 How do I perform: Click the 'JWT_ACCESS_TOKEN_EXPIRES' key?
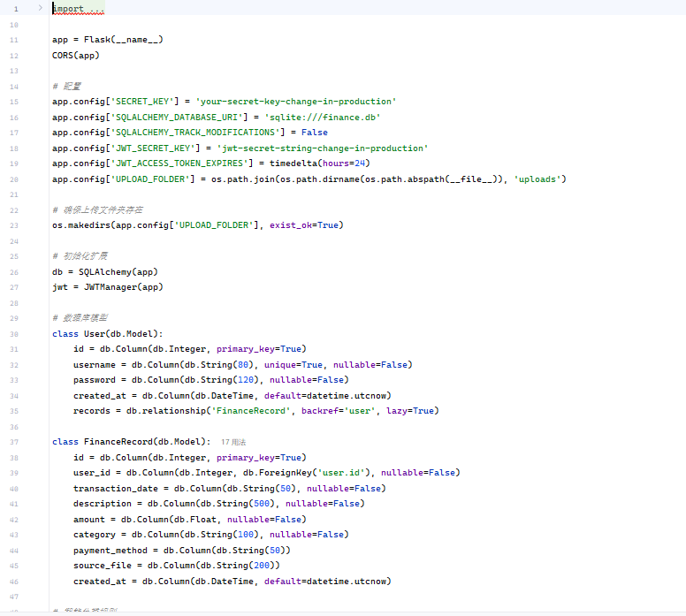click(182, 164)
